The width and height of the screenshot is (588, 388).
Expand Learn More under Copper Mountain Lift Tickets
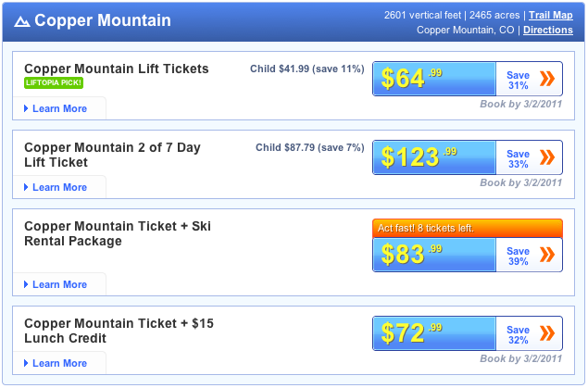tap(59, 108)
